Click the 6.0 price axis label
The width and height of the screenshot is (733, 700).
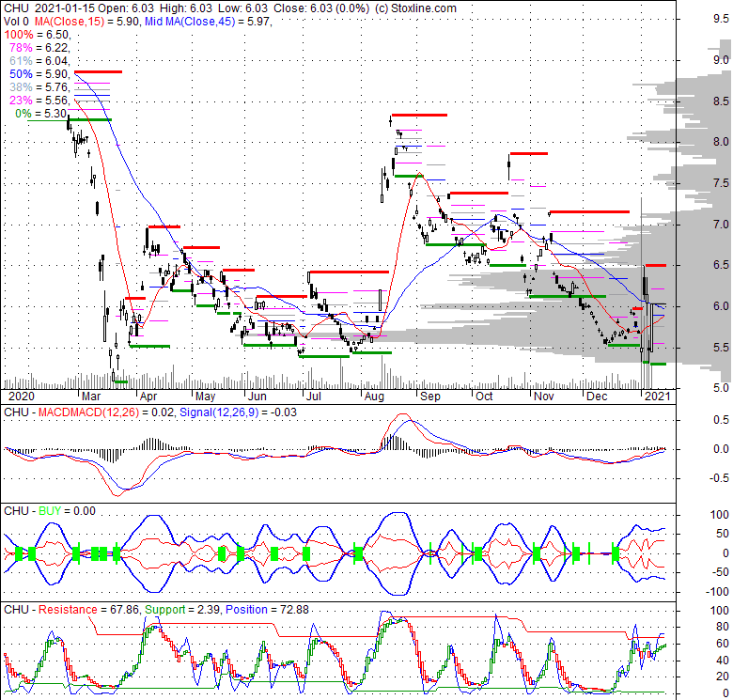click(721, 306)
